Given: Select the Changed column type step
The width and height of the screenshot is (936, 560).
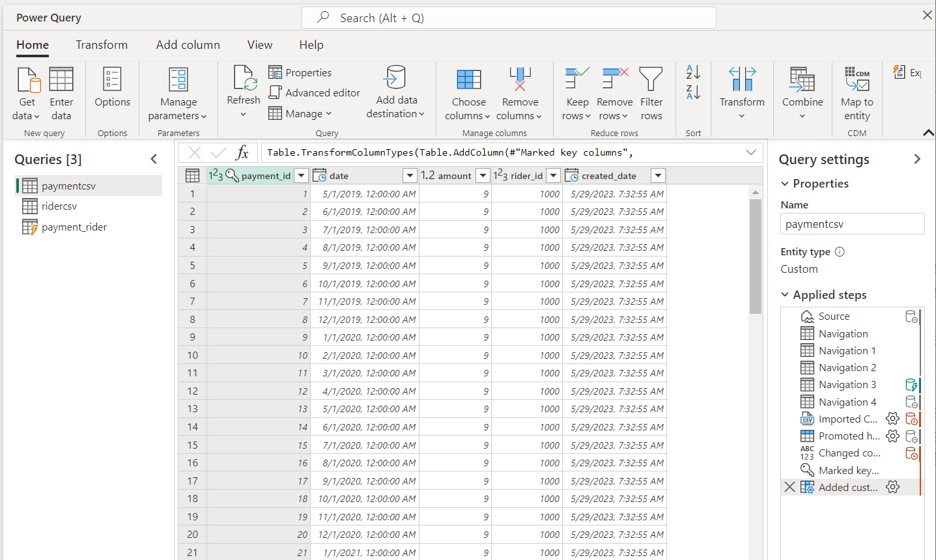Looking at the screenshot, I should pyautogui.click(x=849, y=453).
